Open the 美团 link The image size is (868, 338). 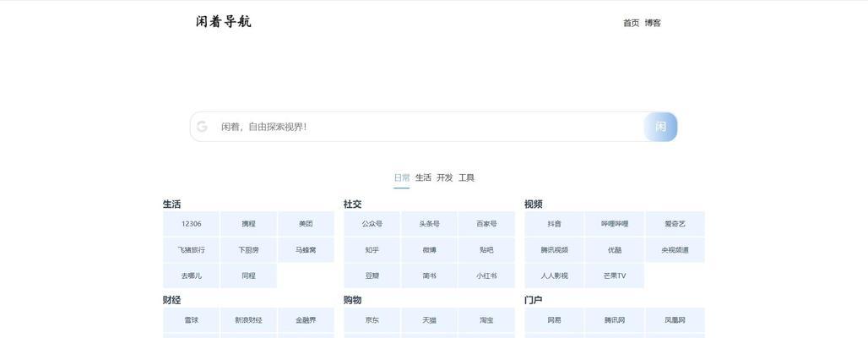pyautogui.click(x=307, y=224)
